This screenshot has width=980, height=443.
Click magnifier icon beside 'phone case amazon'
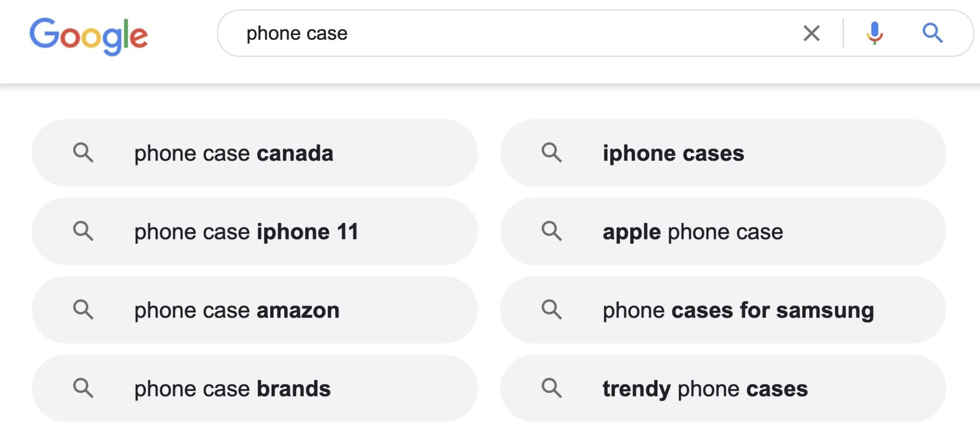[83, 310]
